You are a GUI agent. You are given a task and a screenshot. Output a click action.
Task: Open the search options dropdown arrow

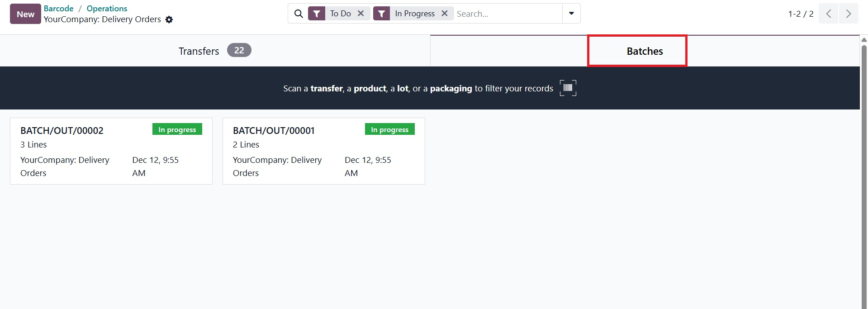(571, 14)
